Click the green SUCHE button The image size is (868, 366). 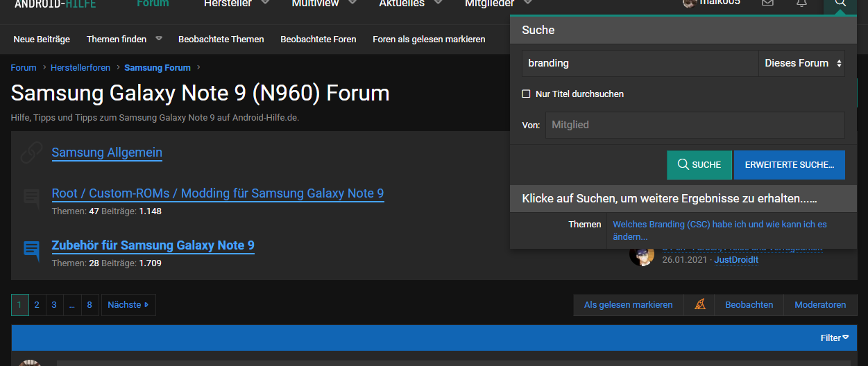pyautogui.click(x=699, y=165)
